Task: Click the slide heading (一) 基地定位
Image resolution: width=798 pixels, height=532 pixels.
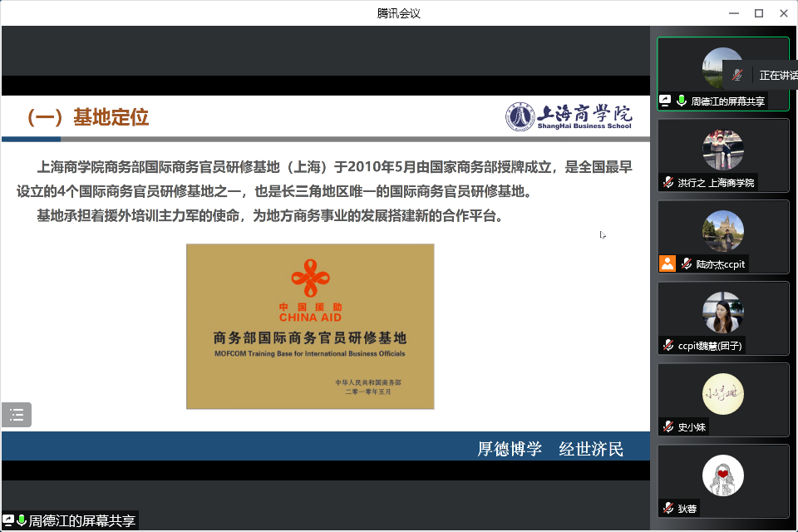Action: click(87, 117)
